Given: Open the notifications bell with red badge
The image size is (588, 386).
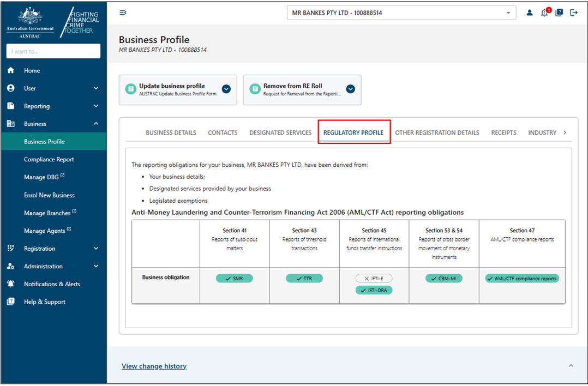Looking at the screenshot, I should pos(544,13).
